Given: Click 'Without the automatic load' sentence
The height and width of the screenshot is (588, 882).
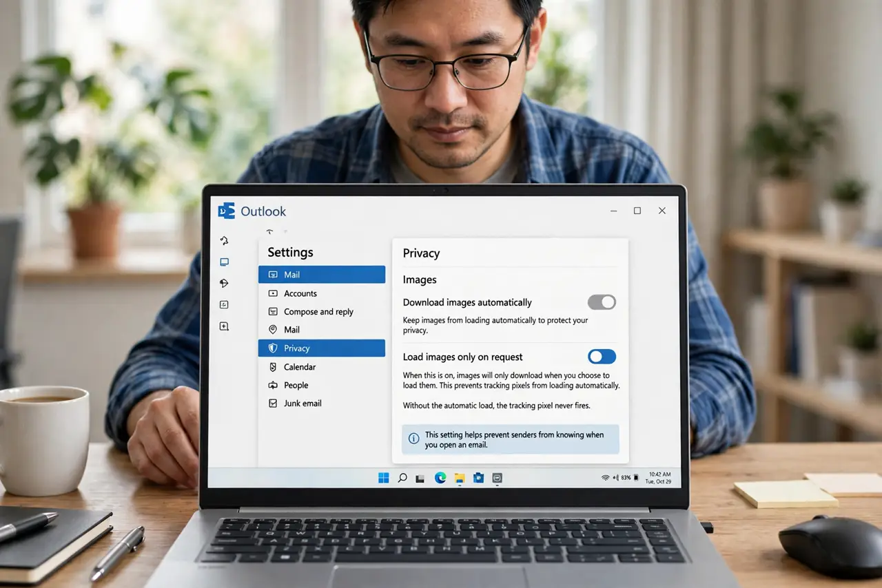Looking at the screenshot, I should point(496,406).
